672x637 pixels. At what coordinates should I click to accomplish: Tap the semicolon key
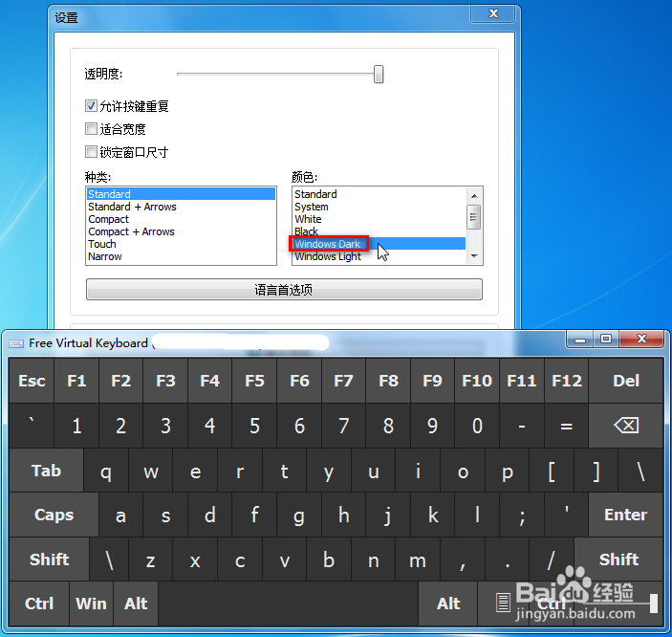pyautogui.click(x=522, y=515)
